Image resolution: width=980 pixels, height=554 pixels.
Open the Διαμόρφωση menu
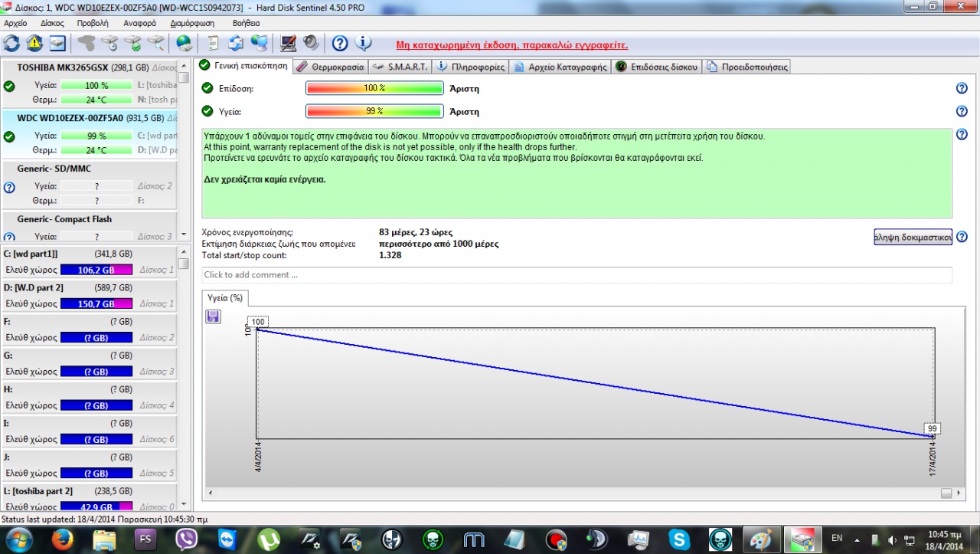coord(191,23)
